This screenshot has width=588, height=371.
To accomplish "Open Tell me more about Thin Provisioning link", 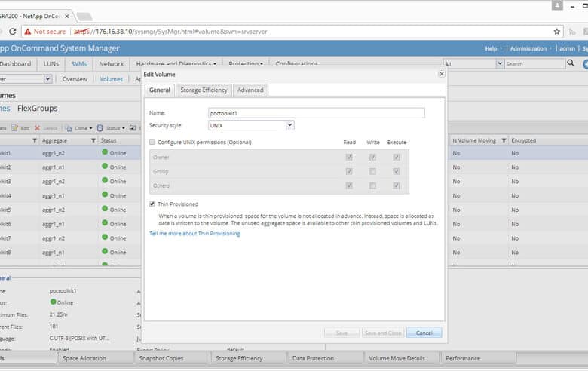I will (x=194, y=233).
